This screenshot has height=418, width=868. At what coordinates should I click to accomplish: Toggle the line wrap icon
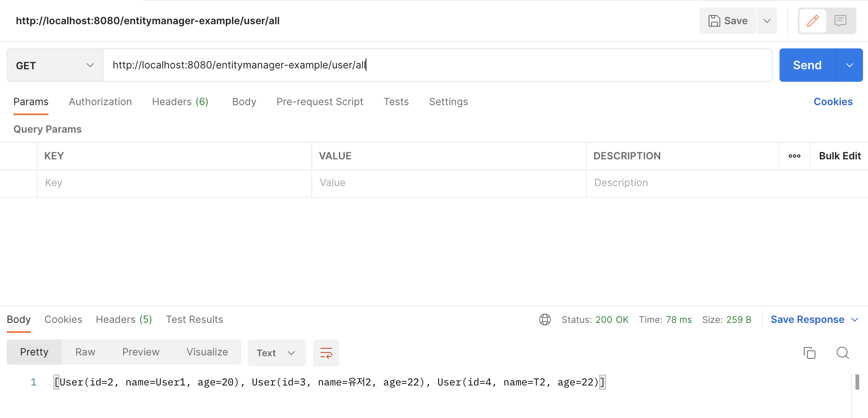(326, 353)
